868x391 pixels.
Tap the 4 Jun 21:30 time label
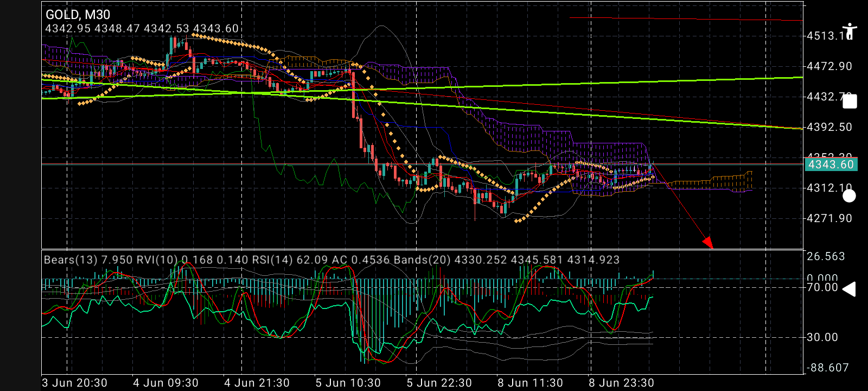(x=257, y=383)
